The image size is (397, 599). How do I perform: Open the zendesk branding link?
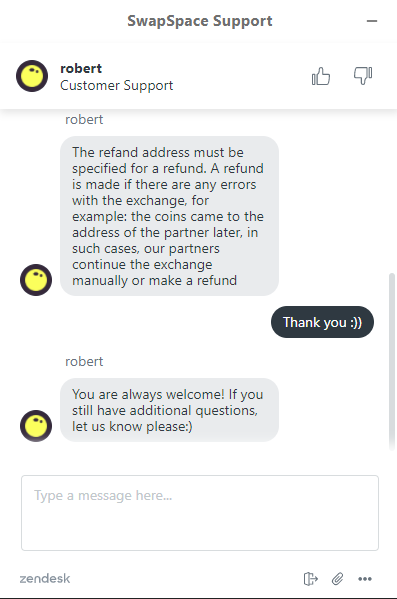45,578
